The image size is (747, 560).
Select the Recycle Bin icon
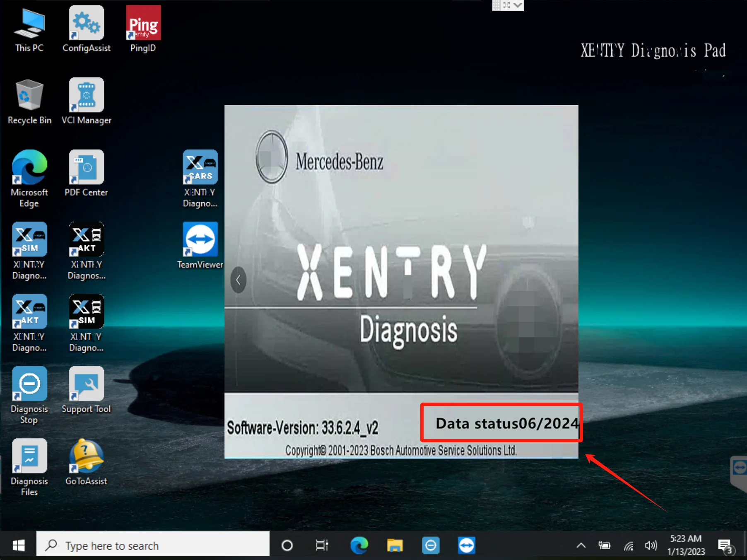29,101
